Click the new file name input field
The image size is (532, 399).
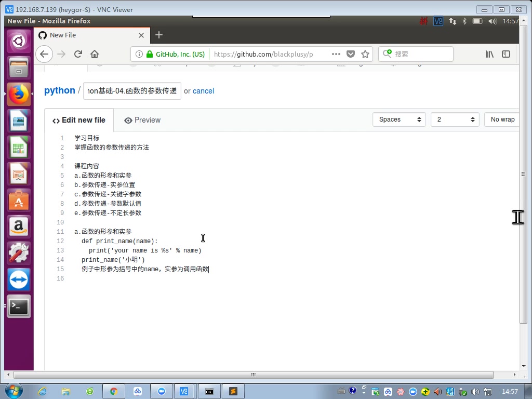pos(131,90)
